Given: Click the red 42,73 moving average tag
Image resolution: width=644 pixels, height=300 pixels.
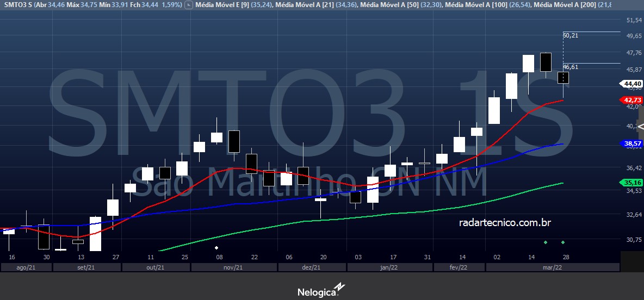Looking at the screenshot, I should [x=633, y=100].
